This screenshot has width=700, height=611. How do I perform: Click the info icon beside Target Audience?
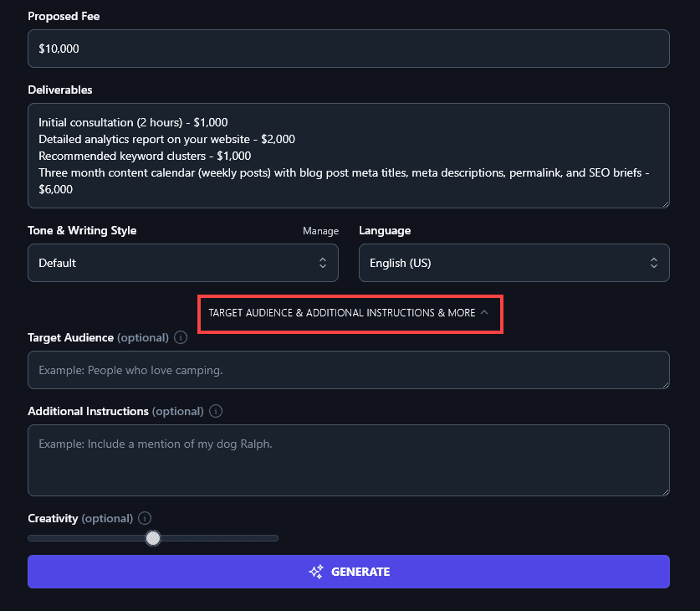pyautogui.click(x=180, y=337)
